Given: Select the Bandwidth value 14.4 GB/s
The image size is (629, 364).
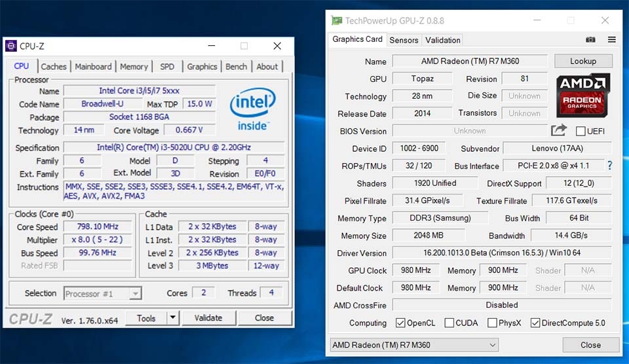Looking at the screenshot, I should 571,235.
